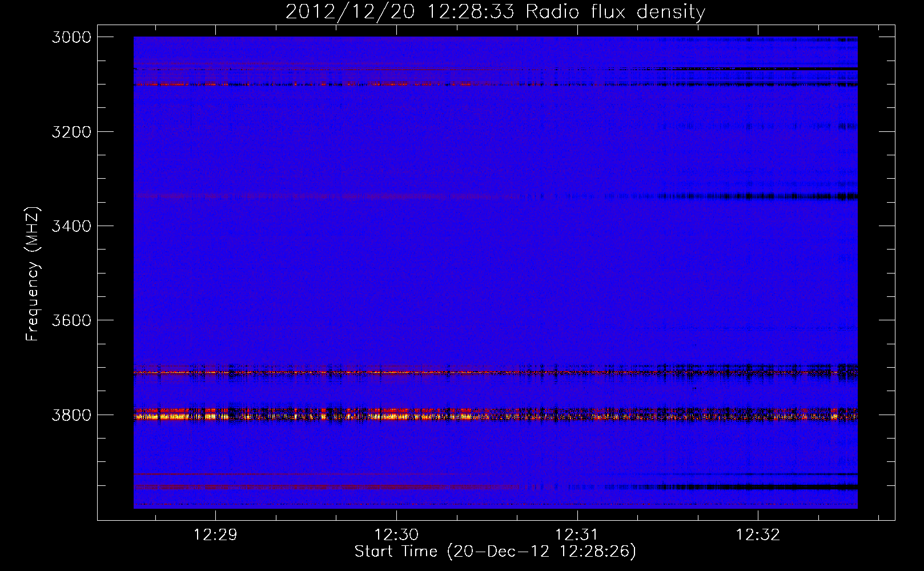924x571 pixels.
Task: Click the 3800 frequency axis label
Action: pos(71,415)
